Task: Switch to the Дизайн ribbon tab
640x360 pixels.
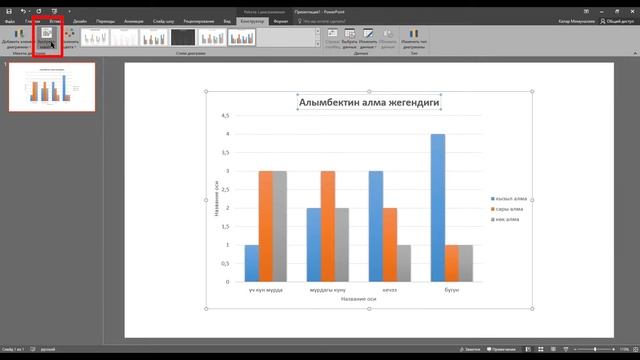Action: tap(80, 21)
